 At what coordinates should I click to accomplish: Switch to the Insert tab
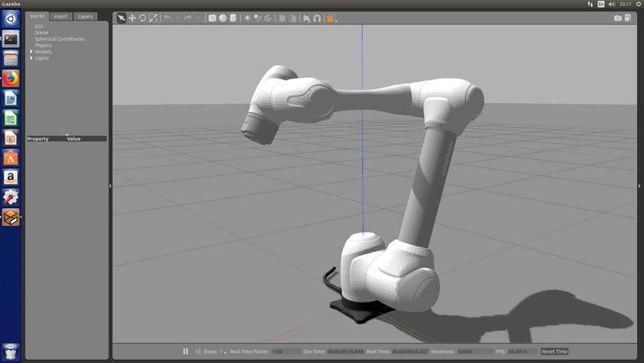(60, 16)
